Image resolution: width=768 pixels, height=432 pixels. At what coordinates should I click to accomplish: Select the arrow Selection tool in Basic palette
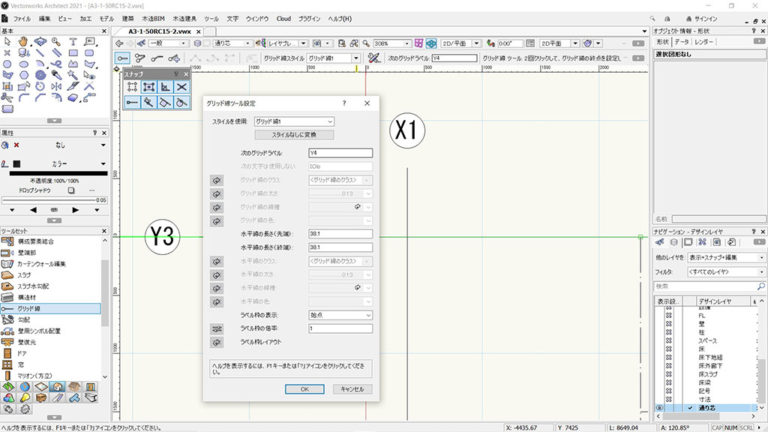click(8, 41)
